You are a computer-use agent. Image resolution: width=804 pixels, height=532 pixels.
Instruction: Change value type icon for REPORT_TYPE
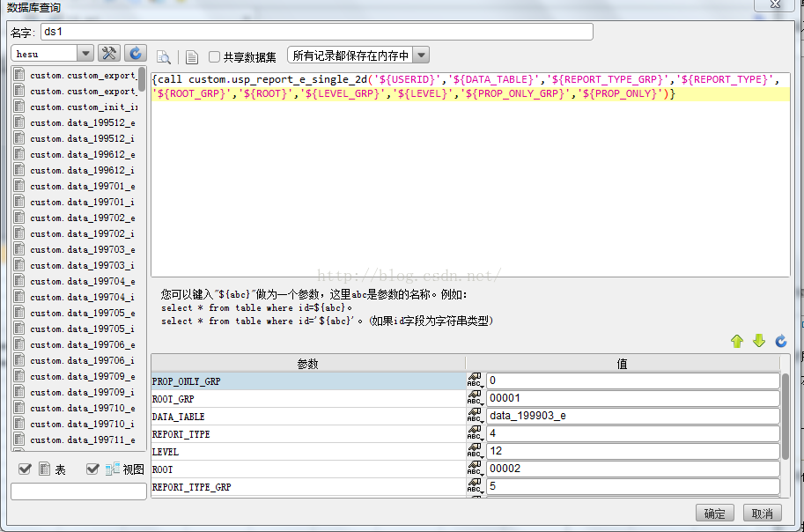click(x=475, y=433)
